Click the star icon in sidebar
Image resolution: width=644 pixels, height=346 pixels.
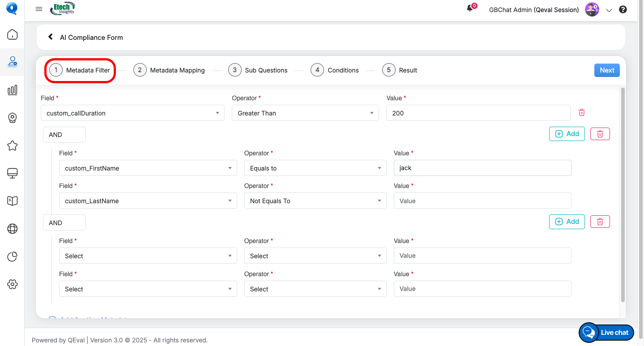(13, 145)
